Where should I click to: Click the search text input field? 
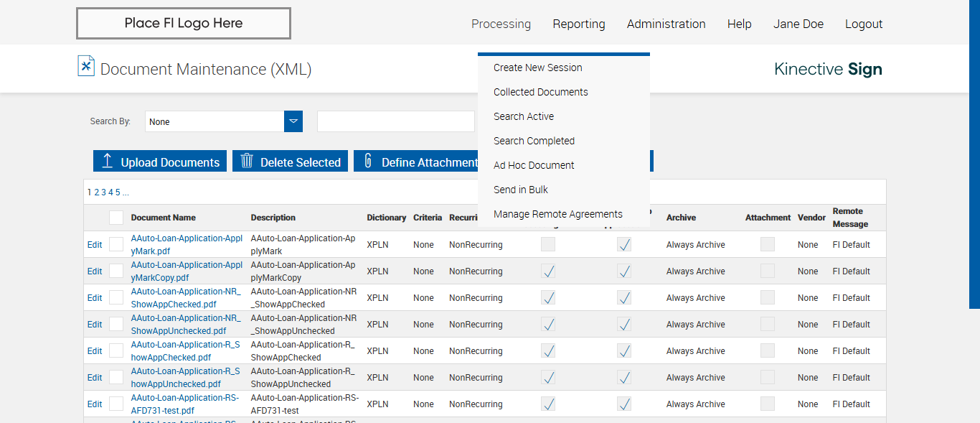[x=396, y=121]
